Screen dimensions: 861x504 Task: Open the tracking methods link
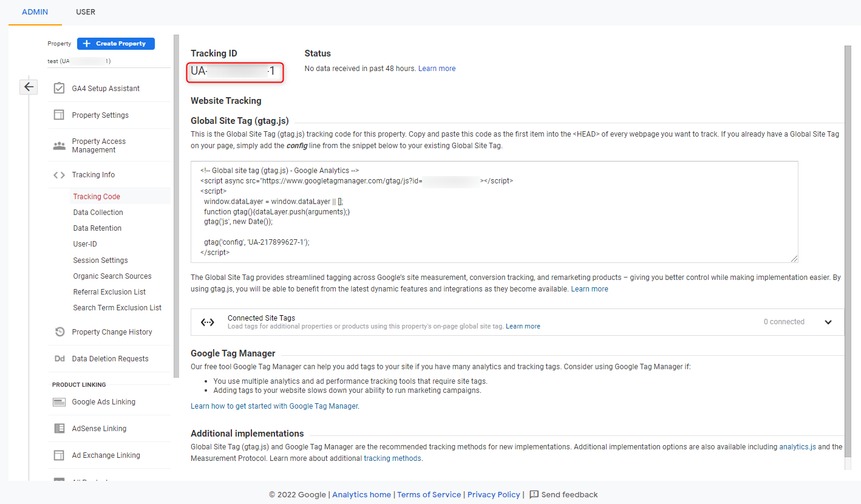click(x=392, y=458)
